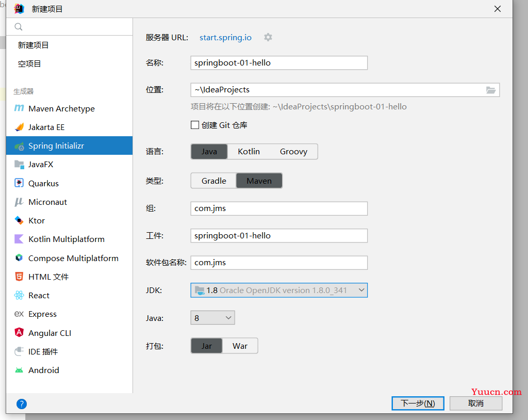Click the search magnifier icon
This screenshot has height=420, width=528.
[x=19, y=27]
